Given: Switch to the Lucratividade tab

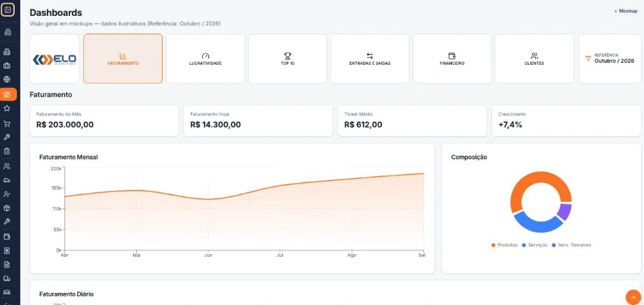Looking at the screenshot, I should pyautogui.click(x=205, y=58).
